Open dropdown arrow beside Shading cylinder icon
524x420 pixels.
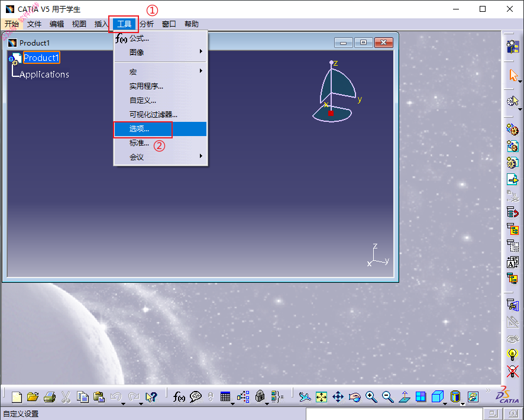pos(462,404)
